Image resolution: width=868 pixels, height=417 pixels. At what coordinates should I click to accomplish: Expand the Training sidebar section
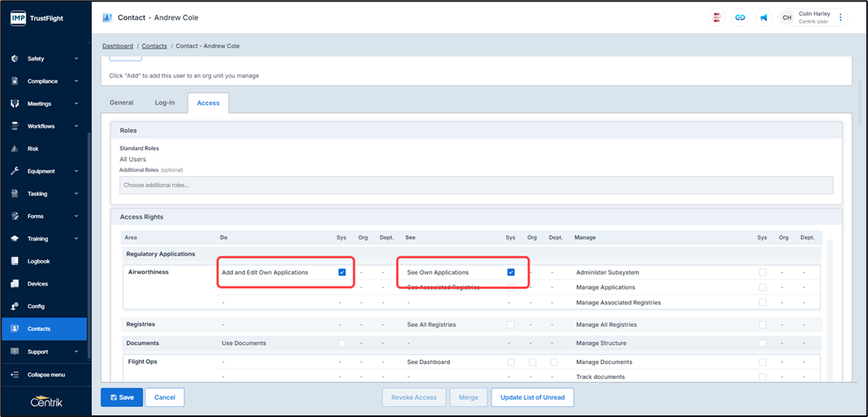(x=76, y=238)
